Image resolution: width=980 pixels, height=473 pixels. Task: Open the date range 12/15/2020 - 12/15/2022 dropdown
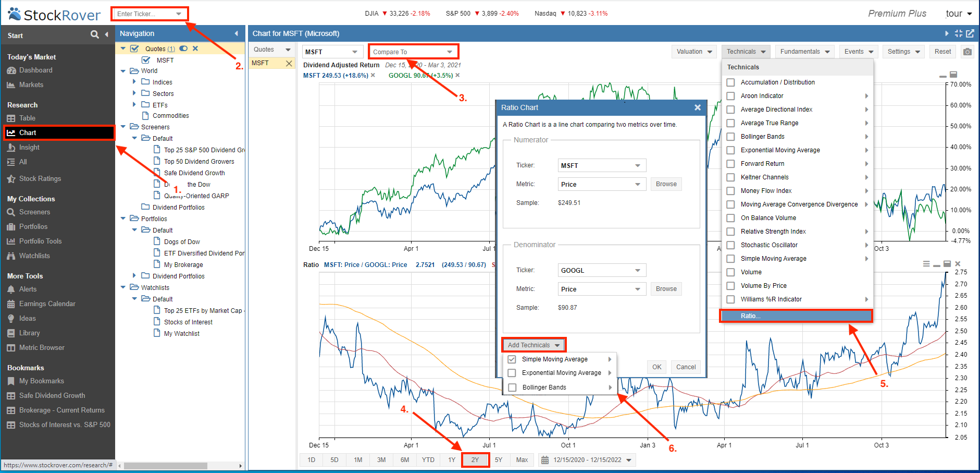click(586, 460)
